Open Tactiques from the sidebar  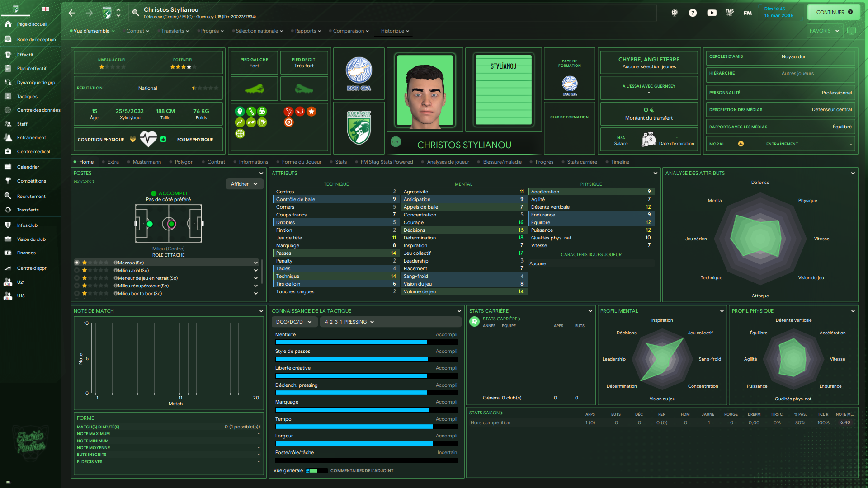tap(27, 96)
